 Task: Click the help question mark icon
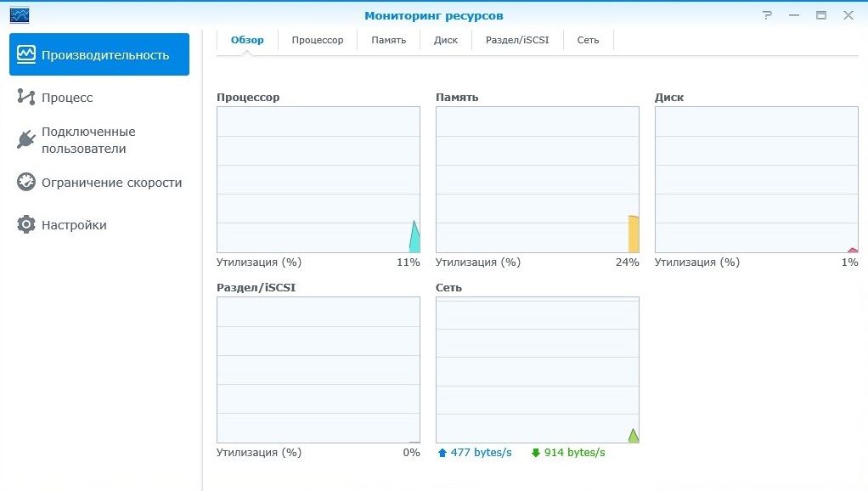point(767,15)
